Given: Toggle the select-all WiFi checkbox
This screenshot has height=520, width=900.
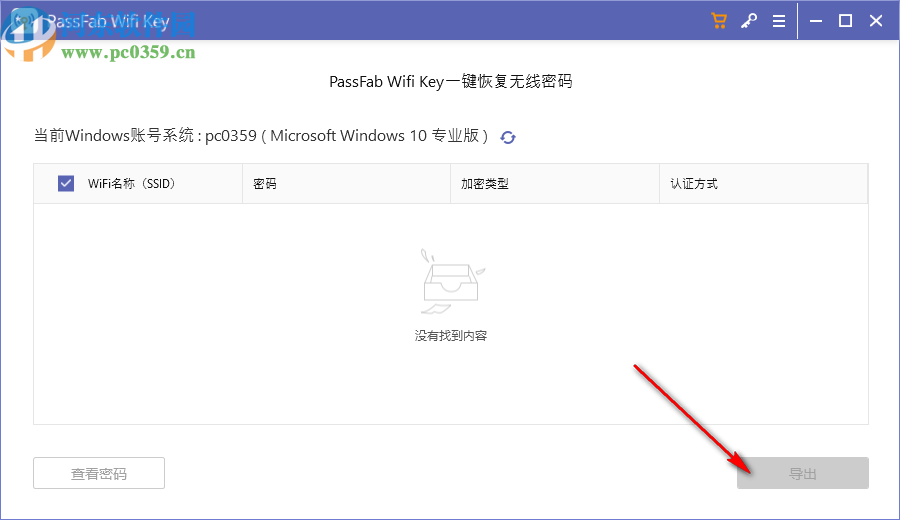Looking at the screenshot, I should pyautogui.click(x=66, y=184).
